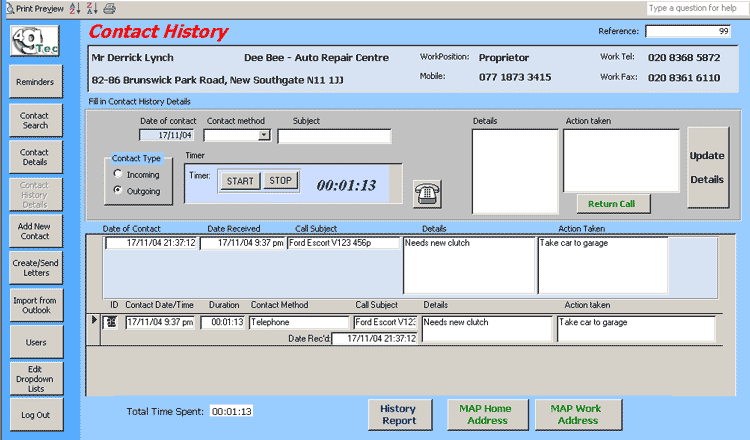Viewport: 750px width, 440px height.
Task: Click the ID icon in the Telephone row
Action: tap(111, 322)
